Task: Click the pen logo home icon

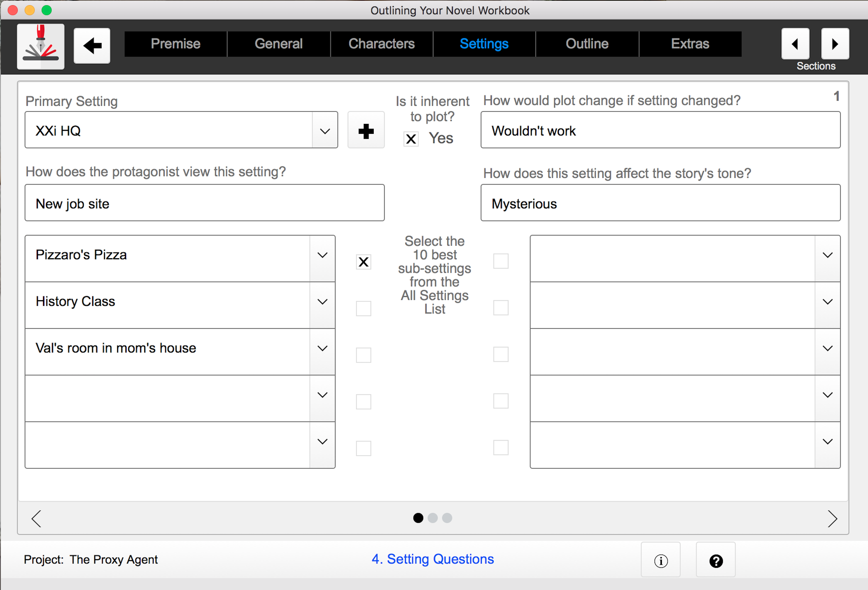Action: pyautogui.click(x=40, y=46)
